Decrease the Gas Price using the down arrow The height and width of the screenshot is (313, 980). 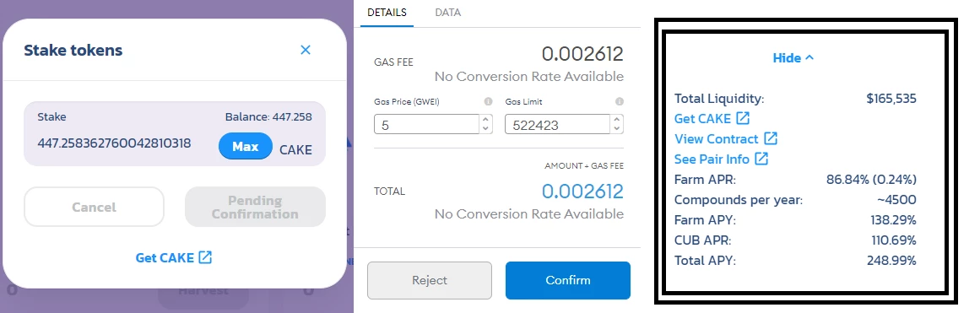[486, 129]
